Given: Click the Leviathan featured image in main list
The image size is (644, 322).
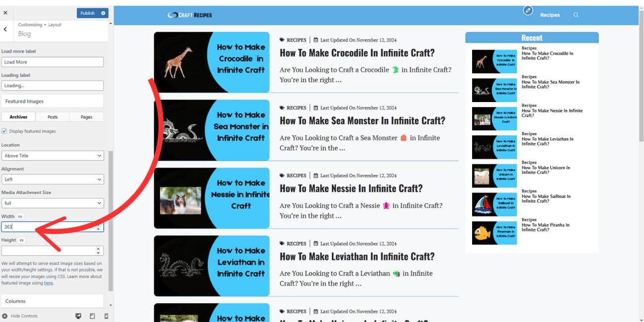Looking at the screenshot, I should (x=212, y=266).
